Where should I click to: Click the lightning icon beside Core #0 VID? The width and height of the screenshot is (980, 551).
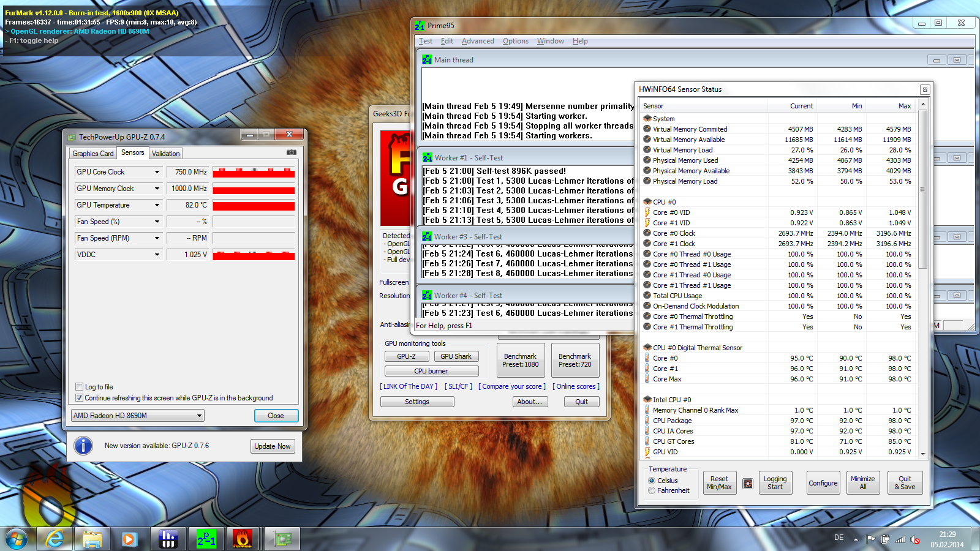(x=647, y=212)
